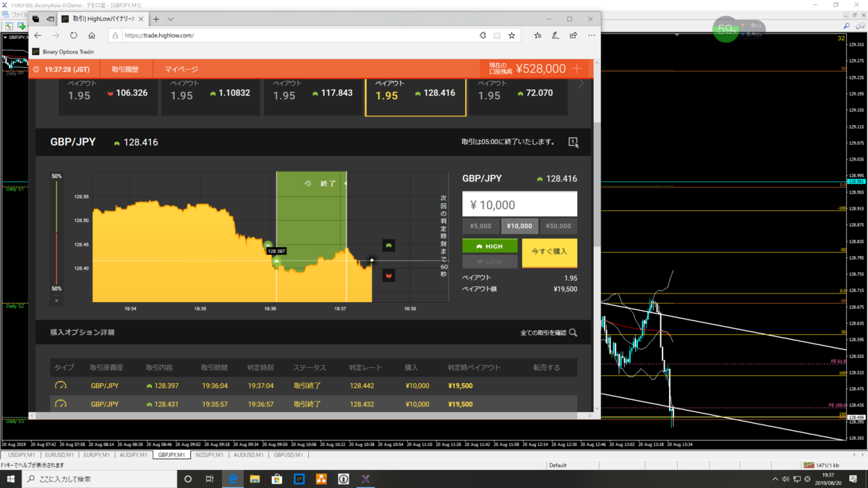
Task: Choose the ¥50,000 preset amount
Action: 558,226
